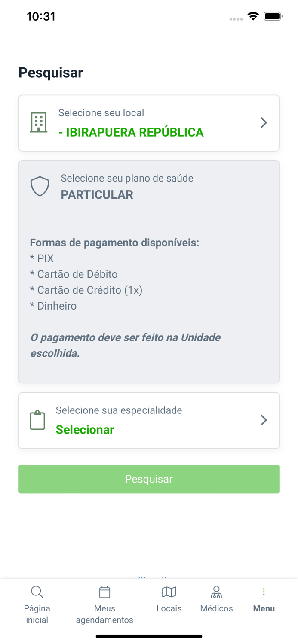Select IBIRAPUERA REPÚBLICA location text
This screenshot has height=644, width=298.
[131, 132]
